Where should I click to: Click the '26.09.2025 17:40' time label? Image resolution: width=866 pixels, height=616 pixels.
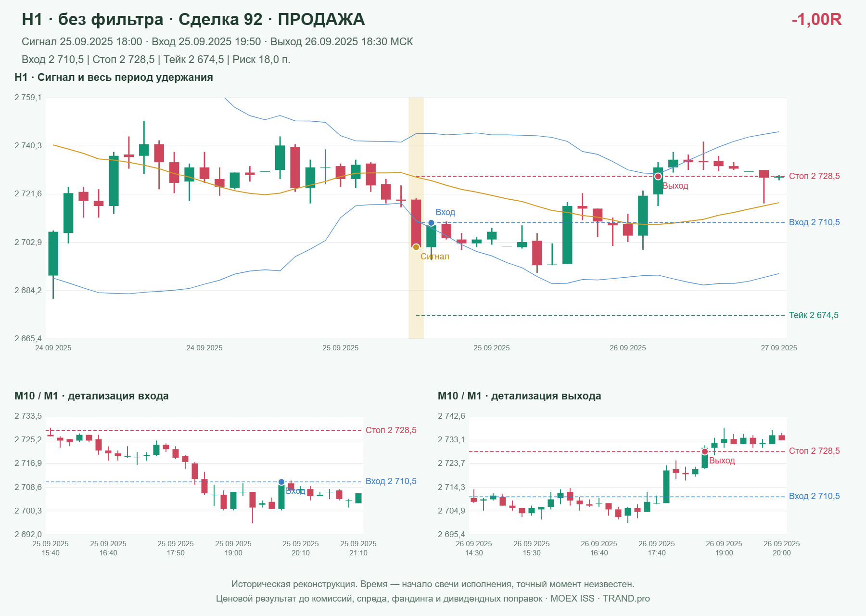tap(657, 548)
